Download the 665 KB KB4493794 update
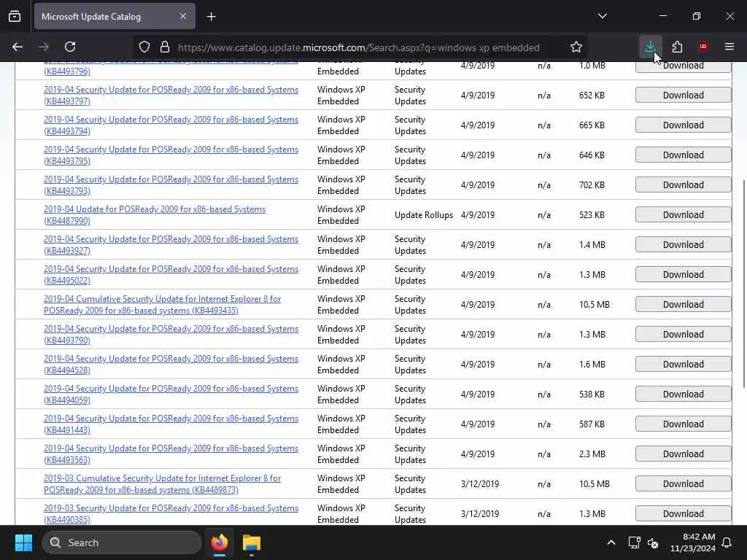Image resolution: width=747 pixels, height=560 pixels. point(683,125)
